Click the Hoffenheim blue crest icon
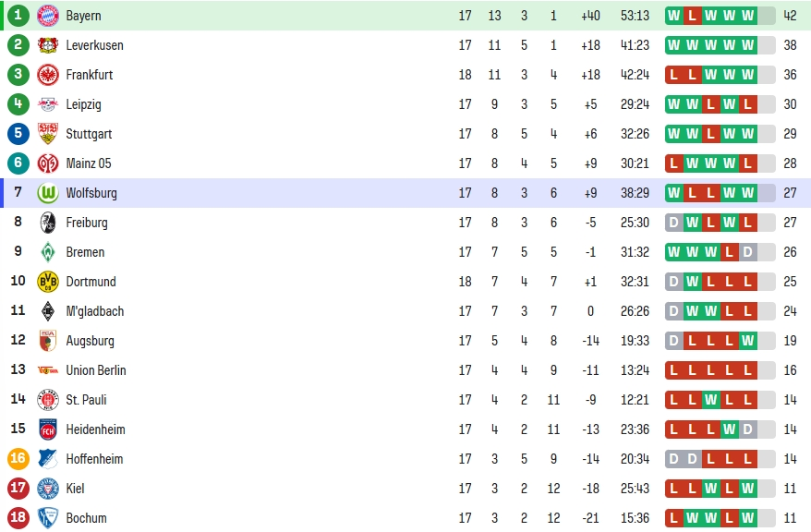Image resolution: width=811 pixels, height=532 pixels. 48,459
